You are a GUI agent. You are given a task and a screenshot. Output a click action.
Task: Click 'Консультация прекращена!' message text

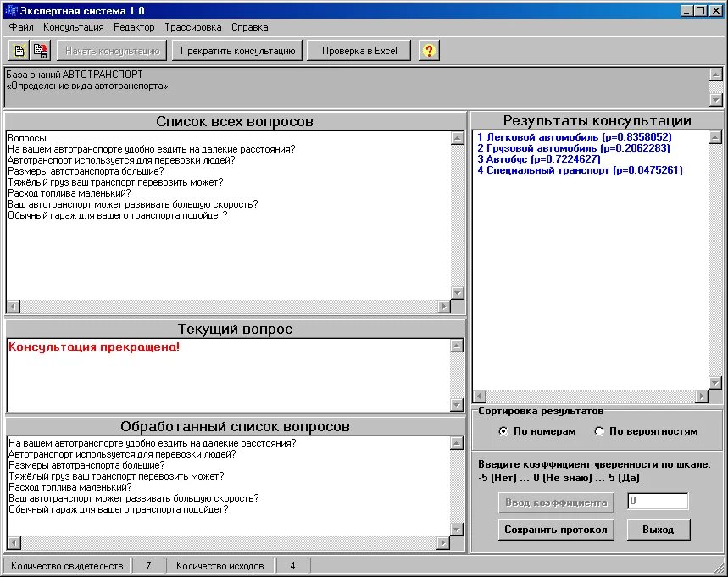point(94,347)
